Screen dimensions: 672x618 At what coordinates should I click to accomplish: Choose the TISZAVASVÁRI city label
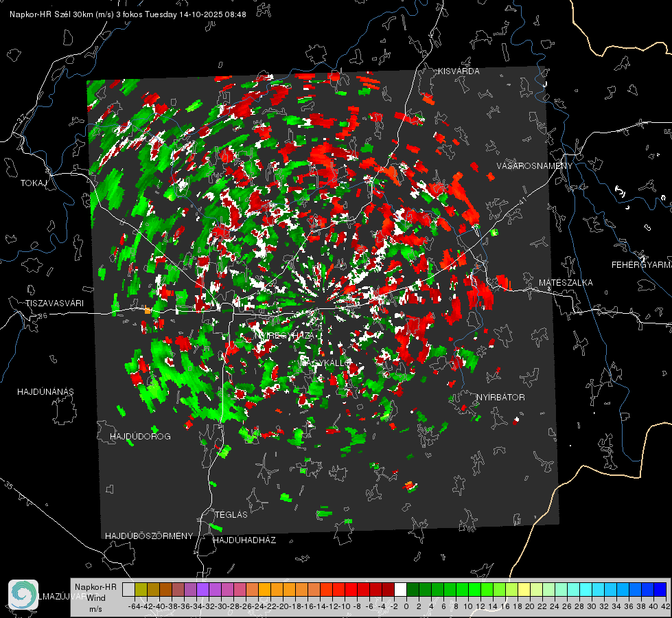[x=54, y=303]
